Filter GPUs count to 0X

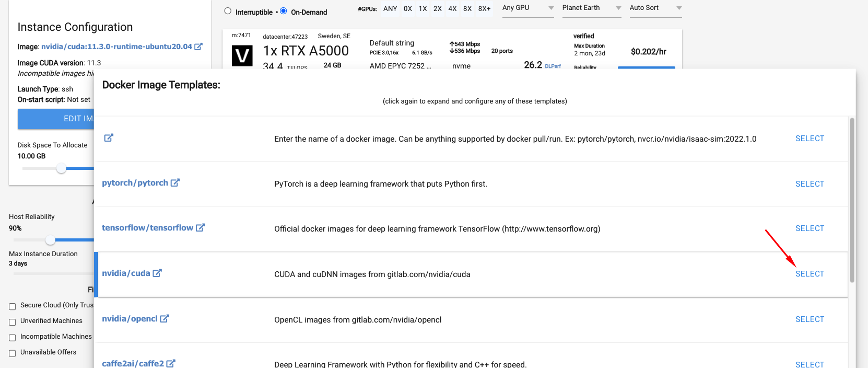(x=408, y=9)
